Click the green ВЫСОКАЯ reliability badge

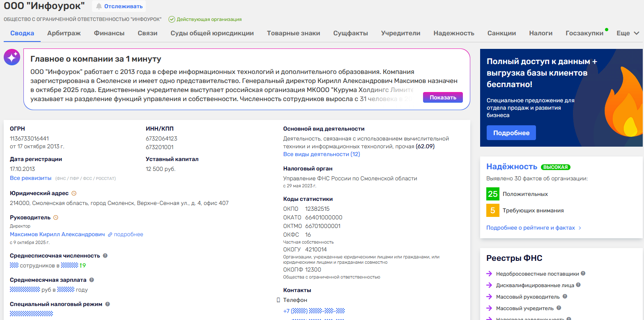556,167
